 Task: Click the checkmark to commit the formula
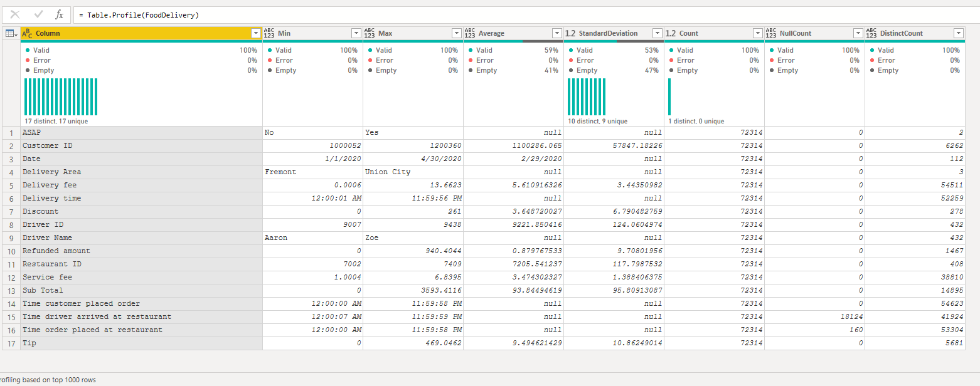click(x=38, y=14)
